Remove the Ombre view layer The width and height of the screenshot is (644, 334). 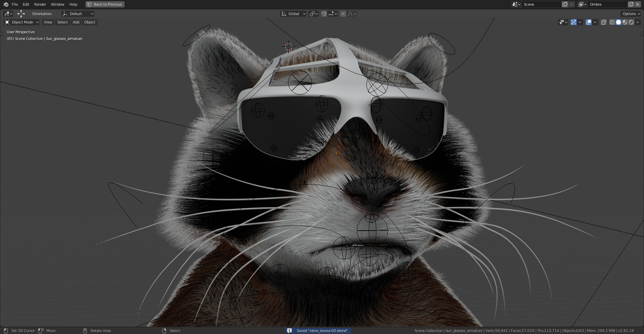click(x=638, y=4)
